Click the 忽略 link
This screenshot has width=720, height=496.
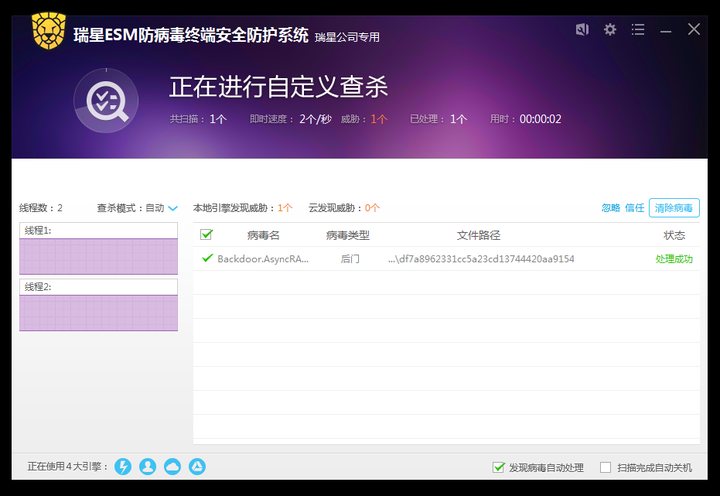coord(611,208)
